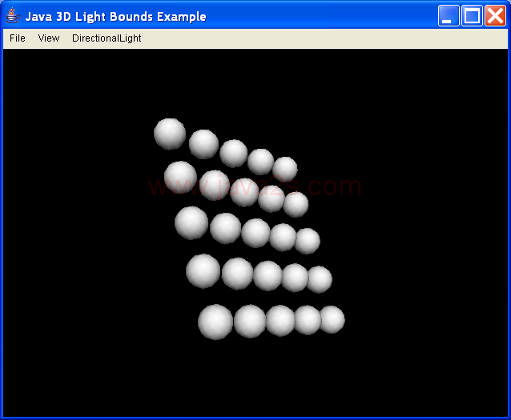Open the File menu
Viewport: 511px width, 420px height.
coord(18,38)
